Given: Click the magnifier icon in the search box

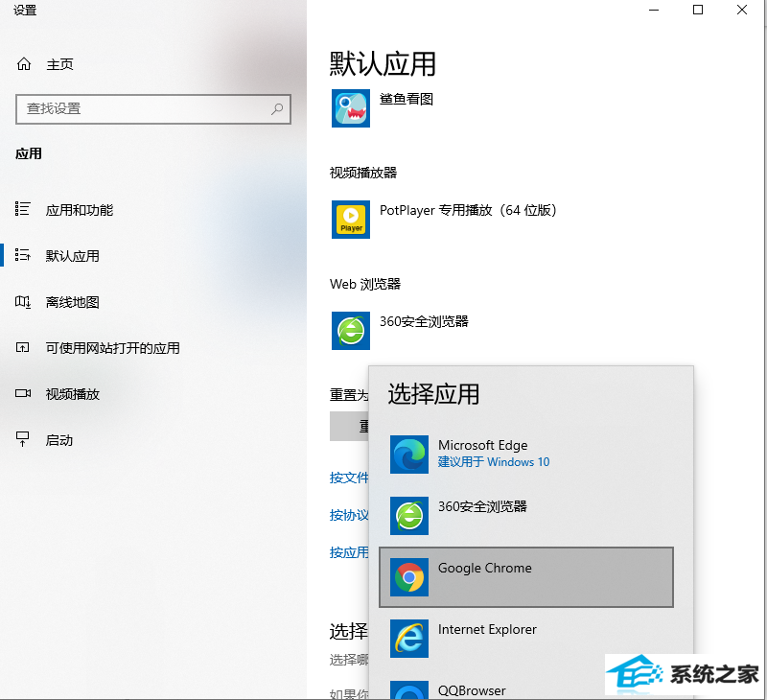Looking at the screenshot, I should (277, 108).
